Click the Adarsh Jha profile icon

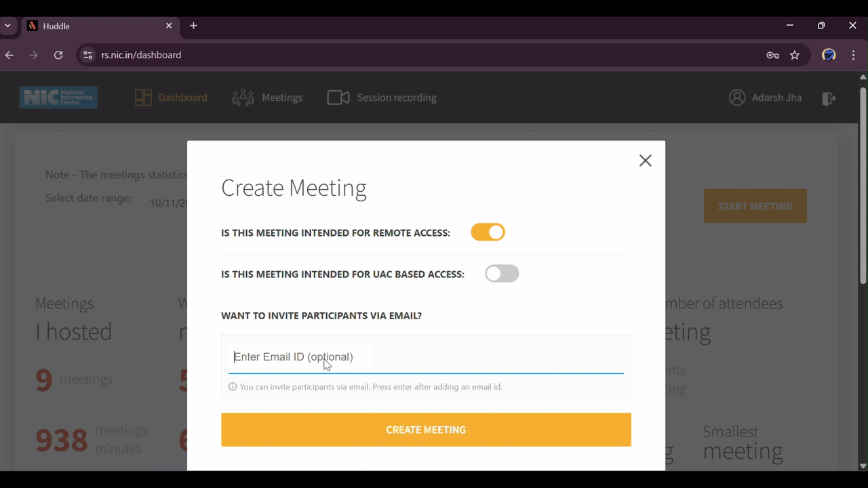click(737, 97)
